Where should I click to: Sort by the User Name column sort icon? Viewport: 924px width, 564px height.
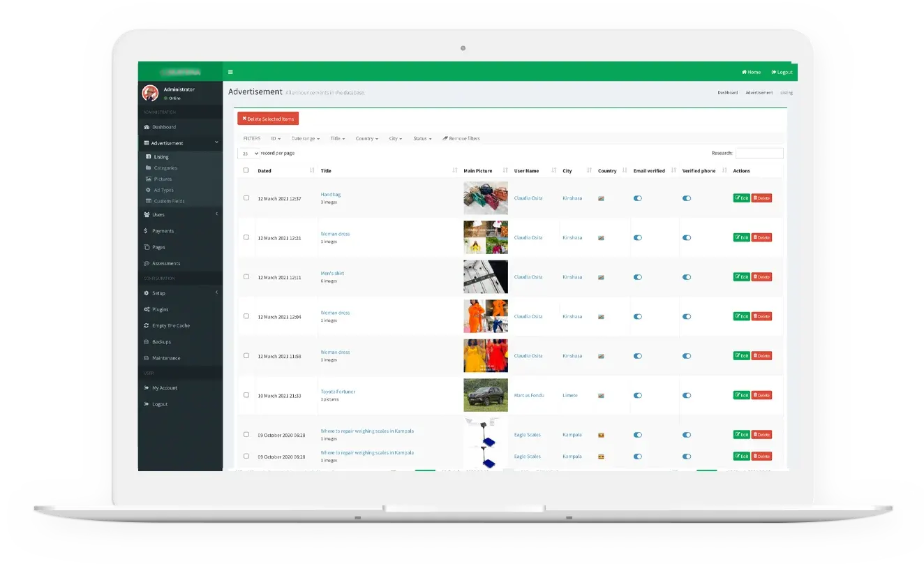pos(554,170)
